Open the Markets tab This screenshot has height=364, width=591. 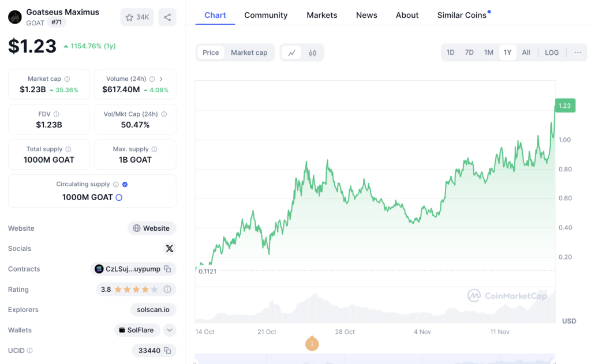point(322,16)
